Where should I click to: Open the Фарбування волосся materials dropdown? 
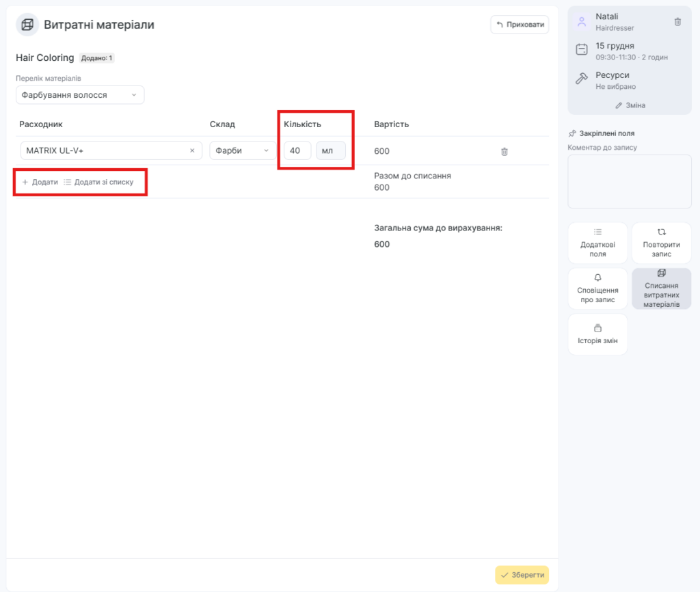point(80,95)
